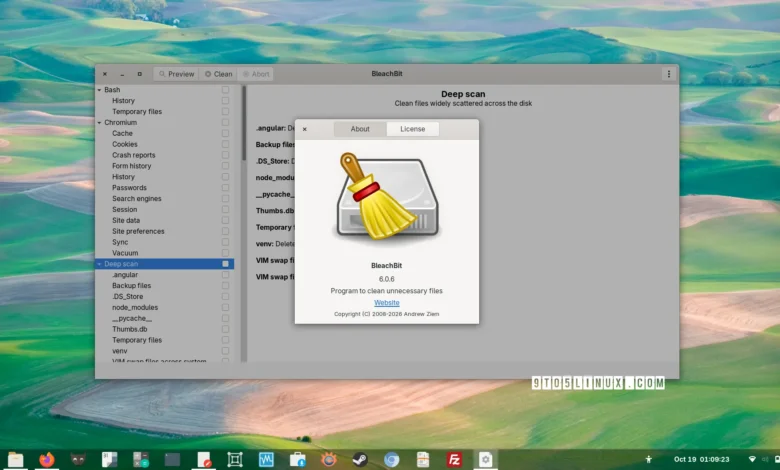Viewport: 780px width, 470px height.
Task: Select the Bash tree row label
Action: tap(112, 90)
